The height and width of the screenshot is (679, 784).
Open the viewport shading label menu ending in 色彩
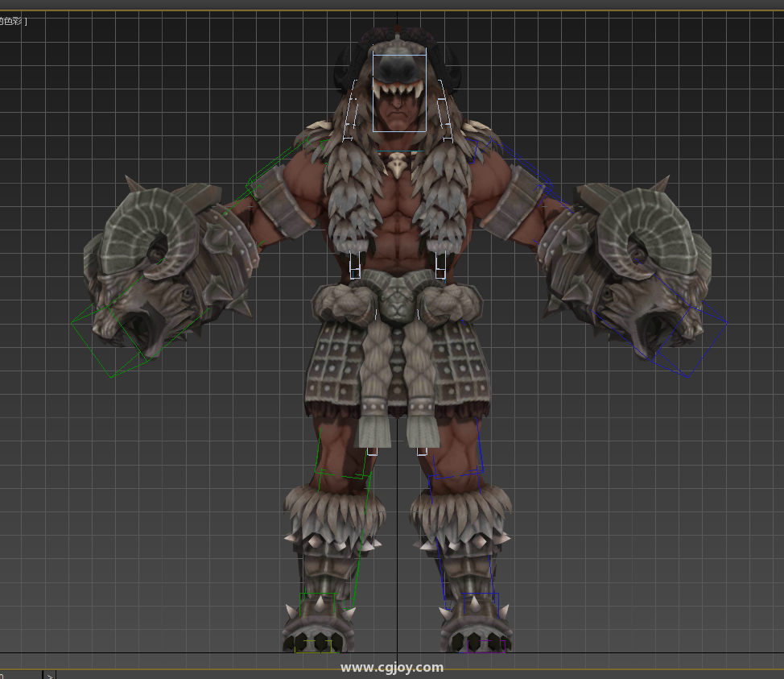tap(13, 21)
